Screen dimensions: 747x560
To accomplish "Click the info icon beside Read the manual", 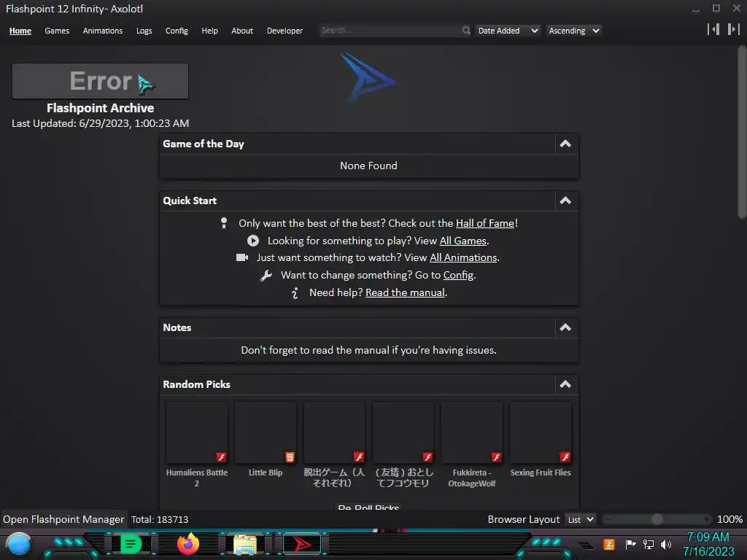I will click(x=295, y=293).
